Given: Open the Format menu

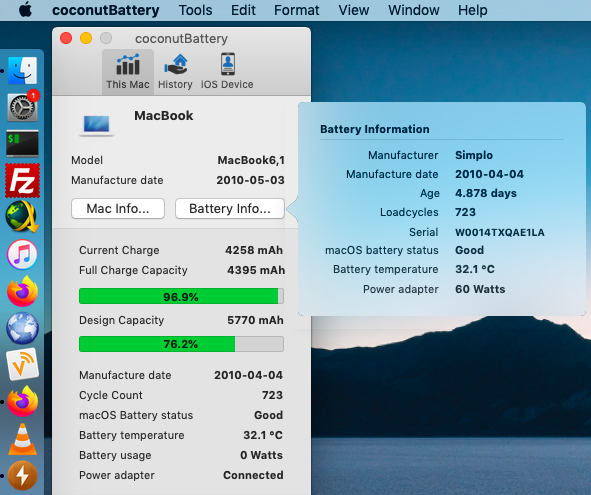Looking at the screenshot, I should coord(297,10).
